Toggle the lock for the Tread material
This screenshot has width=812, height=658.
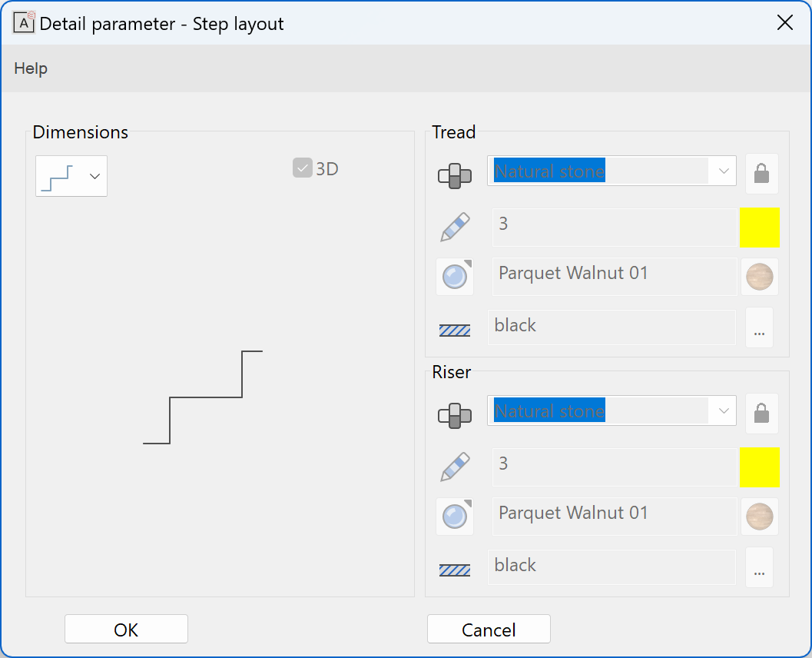(761, 174)
